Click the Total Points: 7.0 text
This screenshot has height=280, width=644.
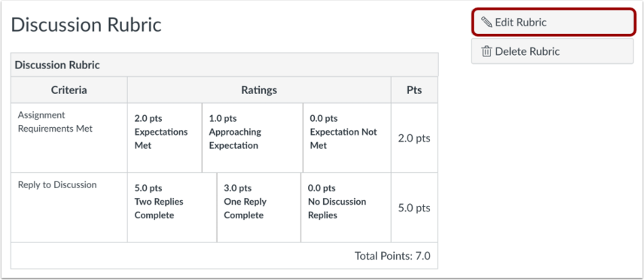(x=392, y=256)
